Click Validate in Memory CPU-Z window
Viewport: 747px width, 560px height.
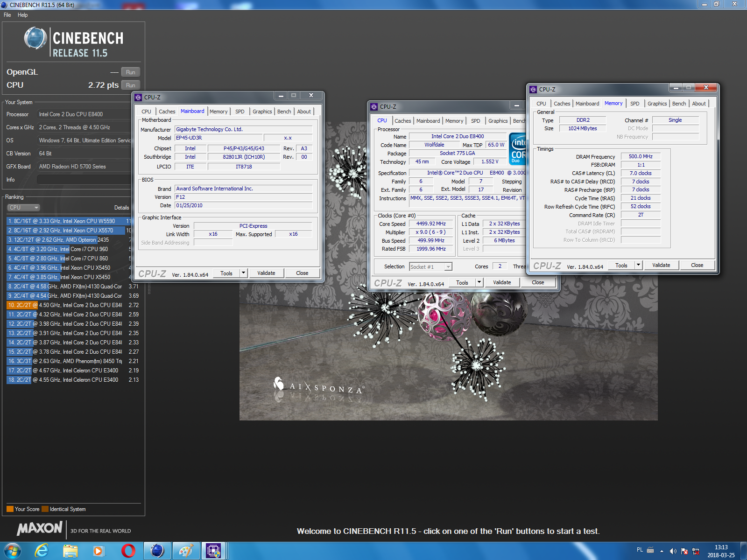click(x=661, y=266)
